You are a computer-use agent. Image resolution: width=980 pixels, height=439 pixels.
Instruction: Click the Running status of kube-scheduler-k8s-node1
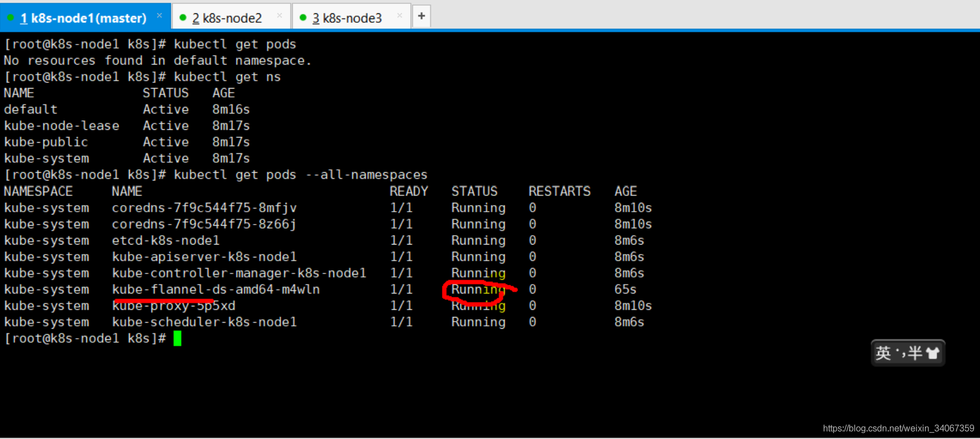pyautogui.click(x=479, y=322)
